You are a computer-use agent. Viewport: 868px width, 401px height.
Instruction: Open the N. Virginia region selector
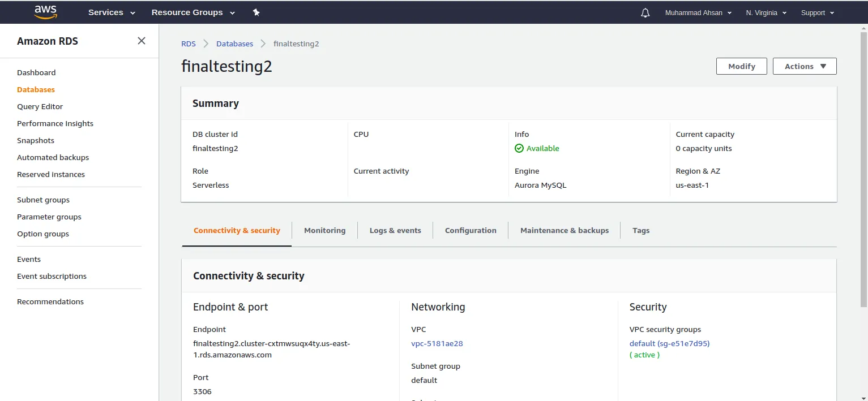[766, 12]
